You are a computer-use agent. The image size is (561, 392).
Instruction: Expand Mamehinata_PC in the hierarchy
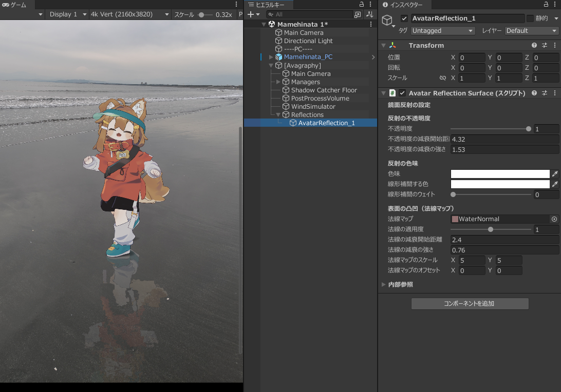271,57
